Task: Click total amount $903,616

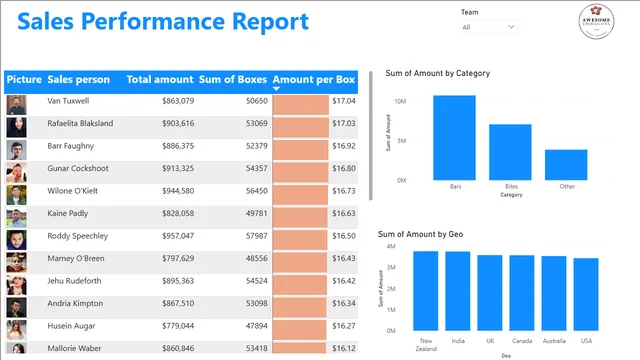Action: coord(178,123)
